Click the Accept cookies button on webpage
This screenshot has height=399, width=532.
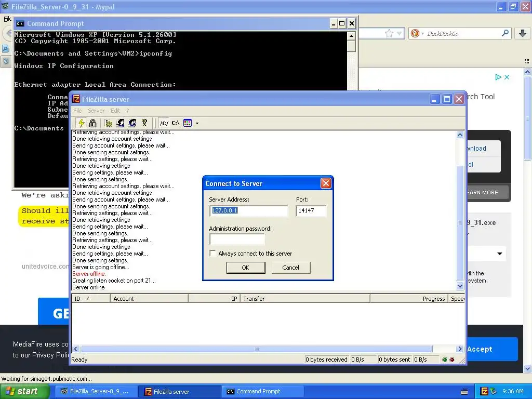[x=493, y=349]
